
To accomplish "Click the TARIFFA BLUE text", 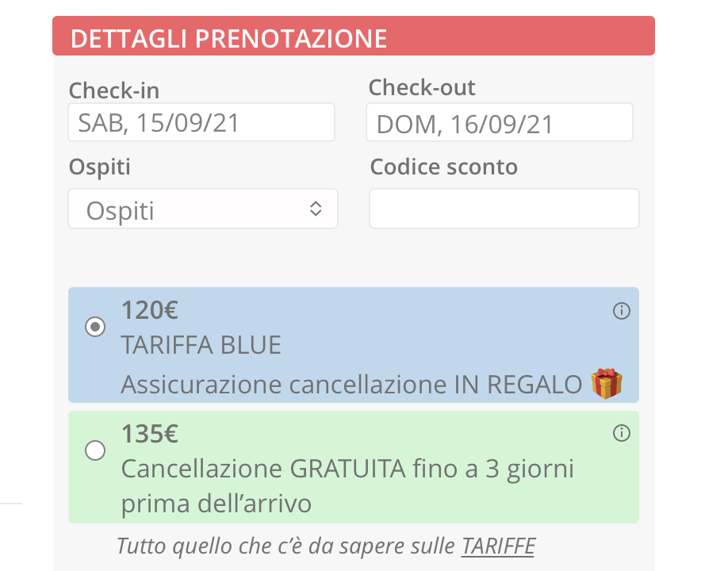I will click(x=201, y=345).
